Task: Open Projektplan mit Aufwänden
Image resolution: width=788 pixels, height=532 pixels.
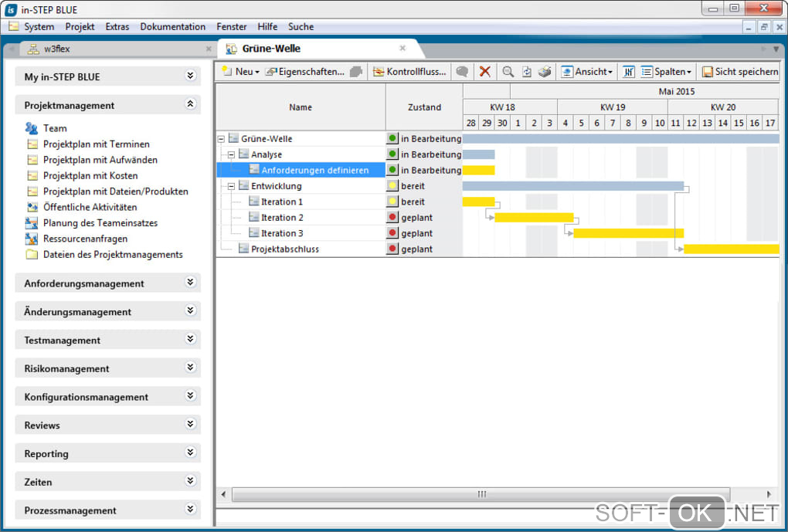Action: (x=100, y=160)
